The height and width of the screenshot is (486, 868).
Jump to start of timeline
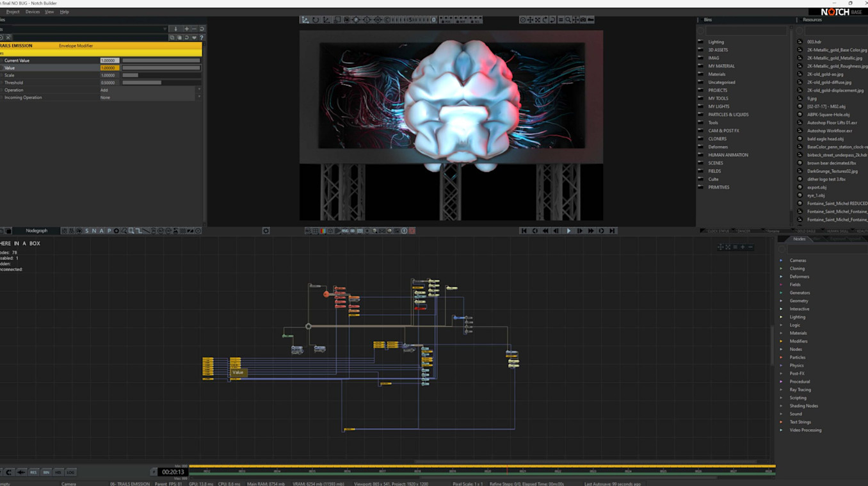[524, 231]
